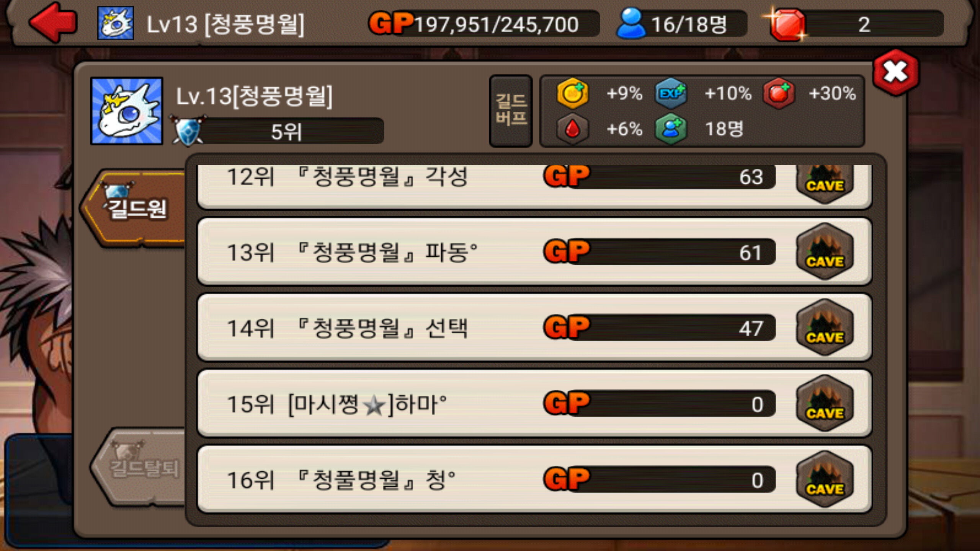Click the 길드탈퇴 button
This screenshot has width=980, height=551.
[x=139, y=467]
